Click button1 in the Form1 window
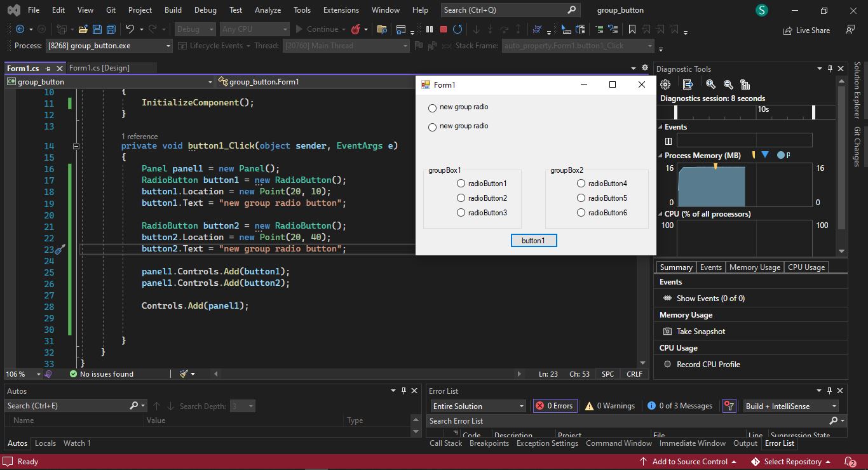868x470 pixels. pyautogui.click(x=533, y=241)
